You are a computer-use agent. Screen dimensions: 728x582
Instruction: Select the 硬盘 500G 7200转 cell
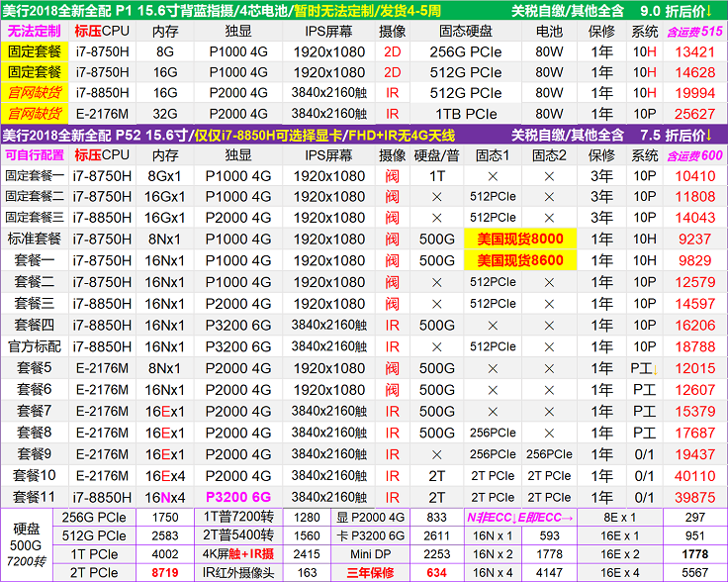26,544
